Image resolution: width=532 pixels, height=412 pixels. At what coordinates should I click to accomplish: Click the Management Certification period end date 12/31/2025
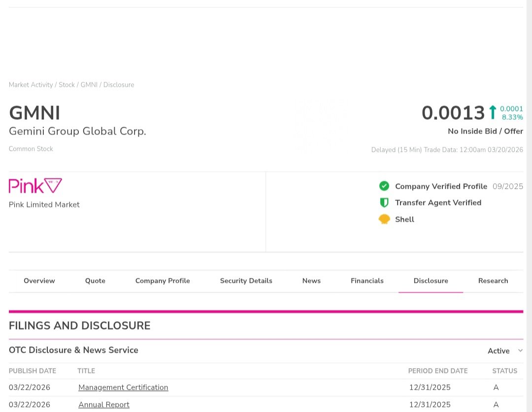[430, 387]
